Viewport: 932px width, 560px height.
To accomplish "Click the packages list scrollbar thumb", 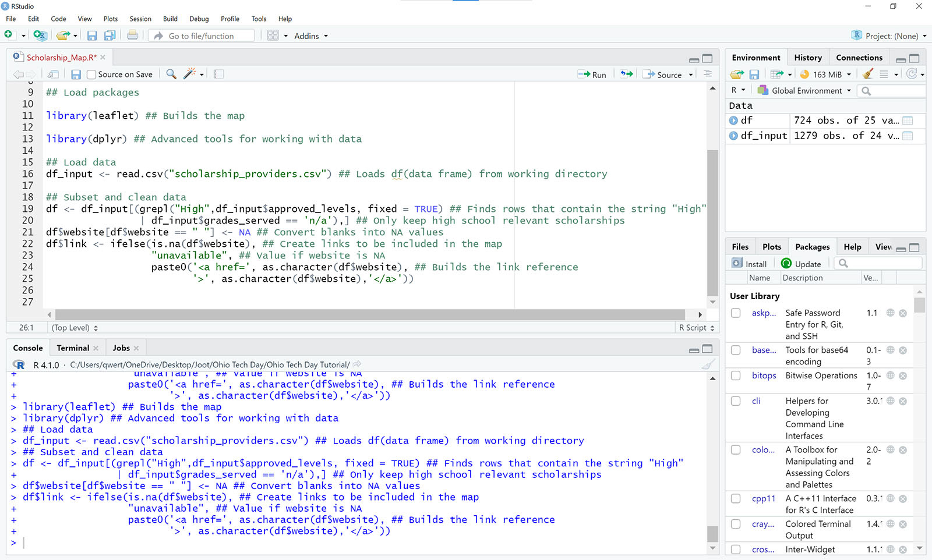I will (919, 305).
